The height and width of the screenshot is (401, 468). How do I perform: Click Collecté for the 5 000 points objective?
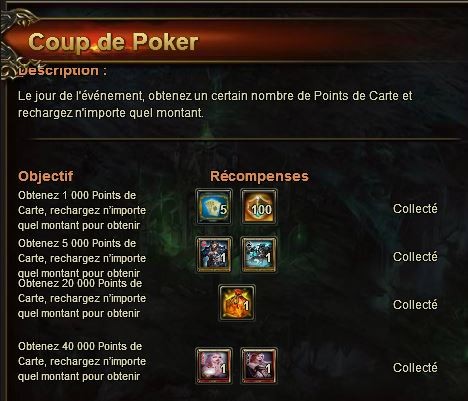click(x=415, y=257)
